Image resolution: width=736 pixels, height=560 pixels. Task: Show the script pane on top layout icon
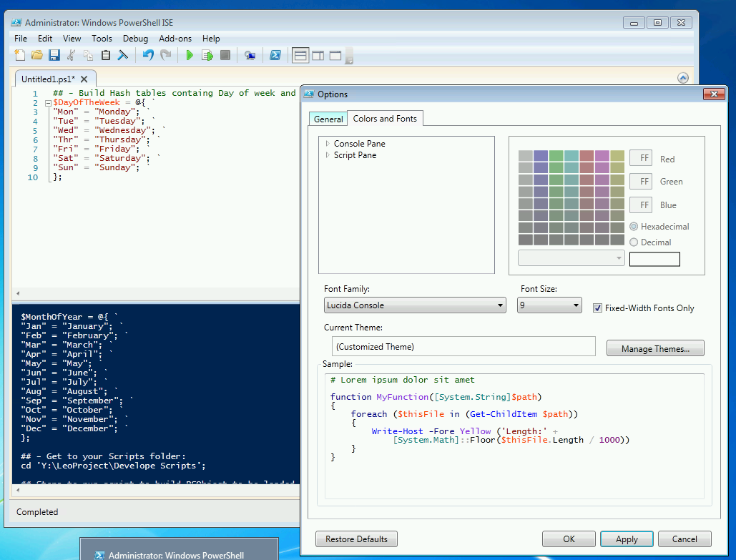[300, 55]
